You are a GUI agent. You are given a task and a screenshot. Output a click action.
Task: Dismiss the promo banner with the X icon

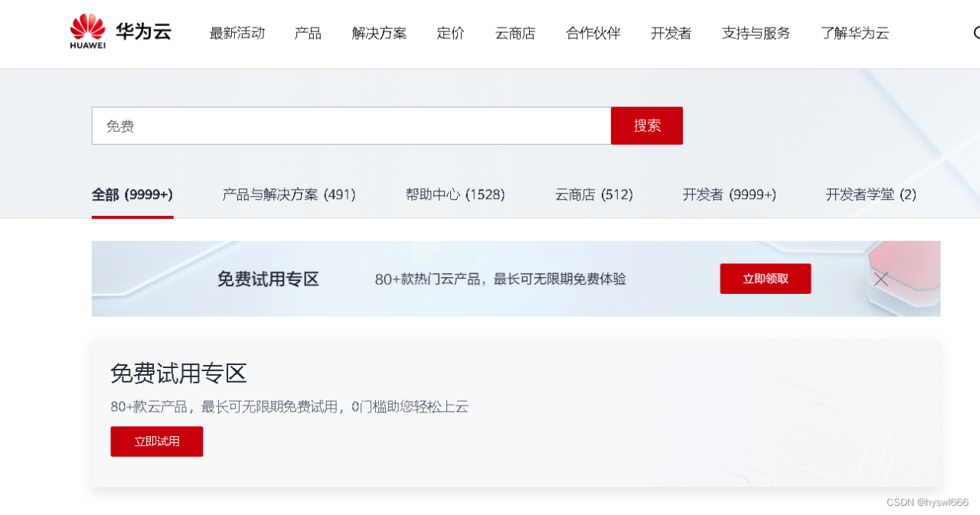(880, 279)
